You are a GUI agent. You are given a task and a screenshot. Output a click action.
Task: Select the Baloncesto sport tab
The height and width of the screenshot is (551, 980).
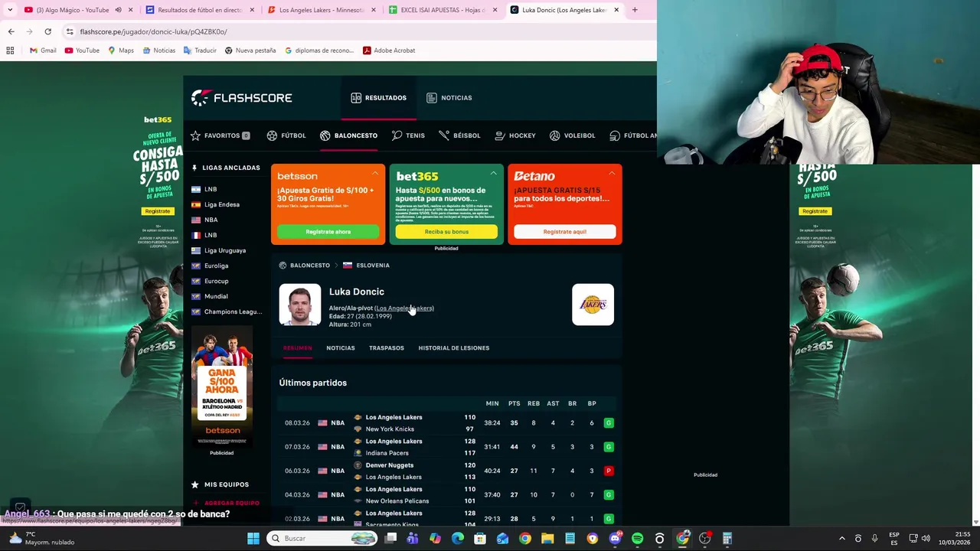pos(348,135)
